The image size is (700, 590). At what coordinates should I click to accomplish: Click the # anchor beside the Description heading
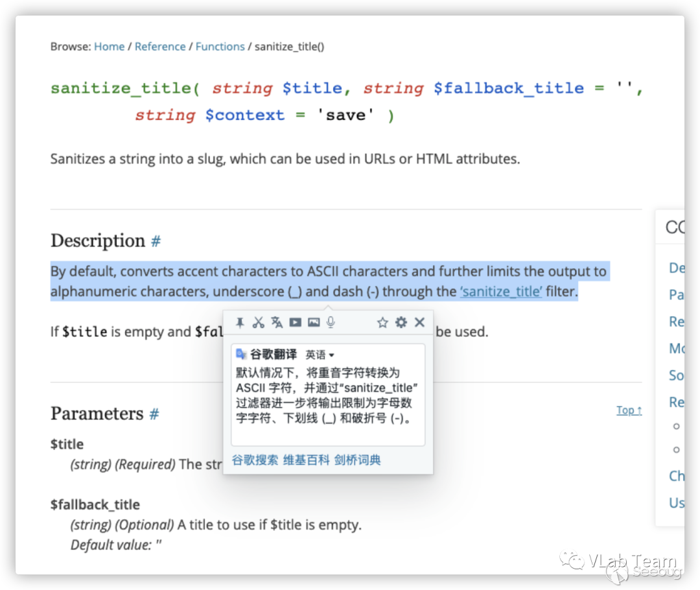[156, 241]
